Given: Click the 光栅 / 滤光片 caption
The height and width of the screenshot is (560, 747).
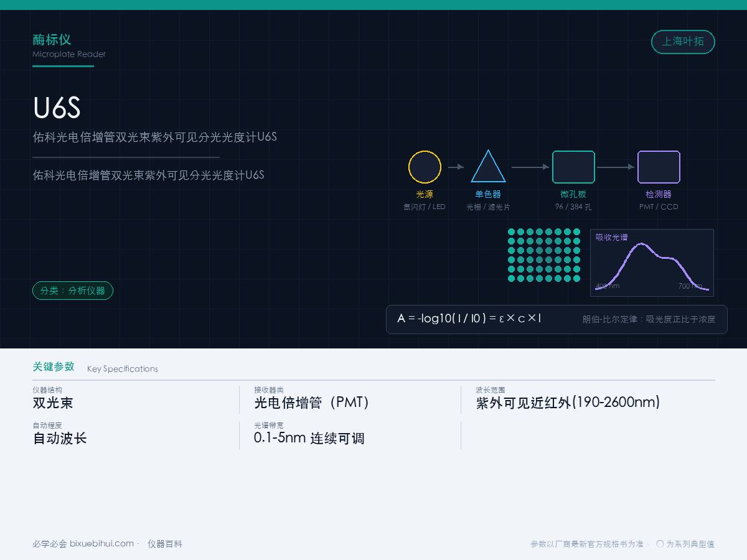Looking at the screenshot, I should click(488, 207).
